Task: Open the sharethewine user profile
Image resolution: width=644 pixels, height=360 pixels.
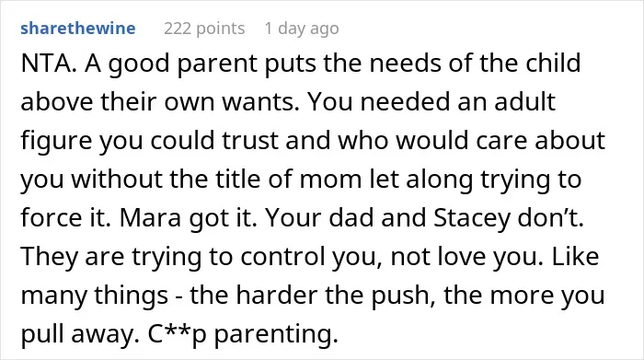Action: coord(77,29)
